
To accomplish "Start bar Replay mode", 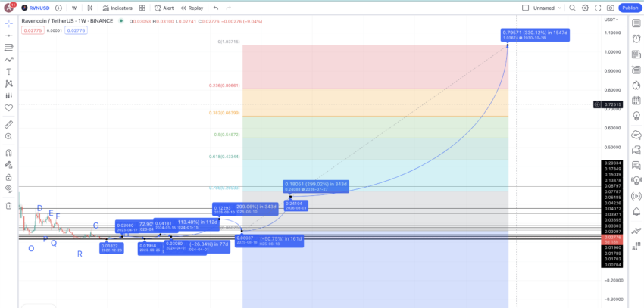I will coord(192,8).
